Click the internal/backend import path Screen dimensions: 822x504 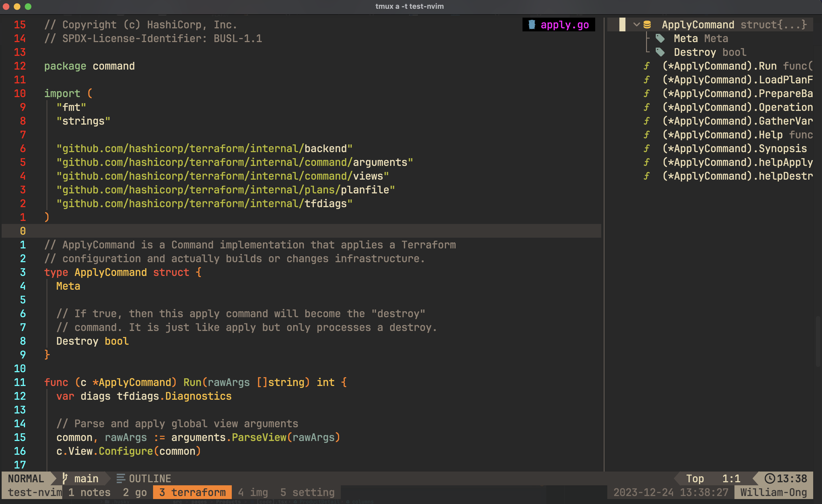tap(204, 148)
